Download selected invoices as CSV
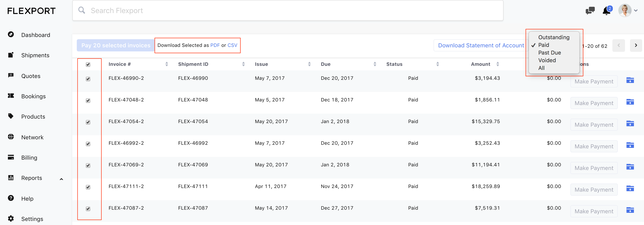The width and height of the screenshot is (644, 225). [232, 45]
